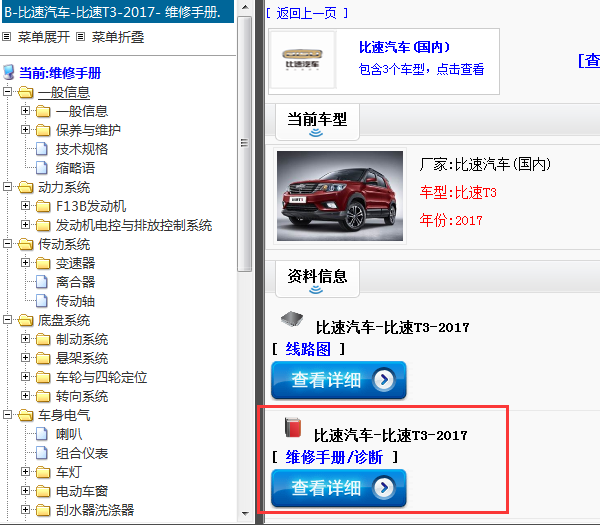Select 技术规格 tree item
The width and height of the screenshot is (600, 525).
(x=82, y=149)
